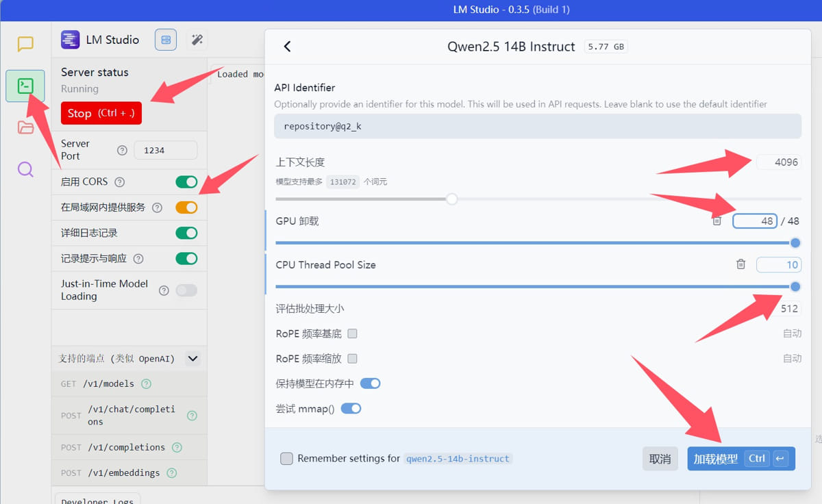Screen dimensions: 822x504
Task: Click the GPU 卸载 slider handle
Action: point(795,243)
